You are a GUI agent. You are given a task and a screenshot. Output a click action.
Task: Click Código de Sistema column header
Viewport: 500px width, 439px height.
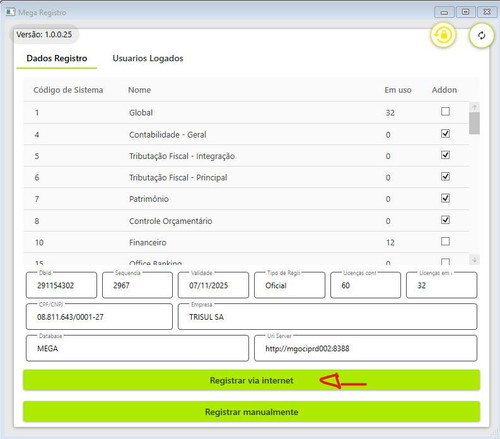tap(68, 90)
